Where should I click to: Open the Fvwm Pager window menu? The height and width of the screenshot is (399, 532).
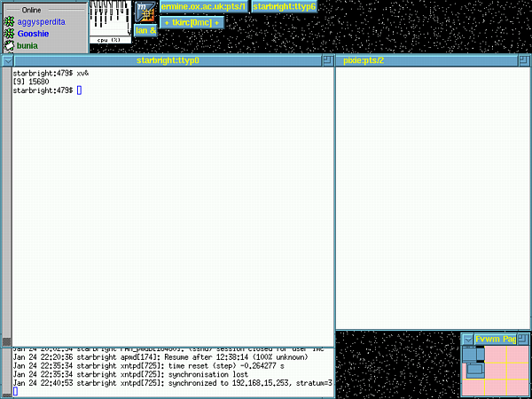pyautogui.click(x=467, y=339)
